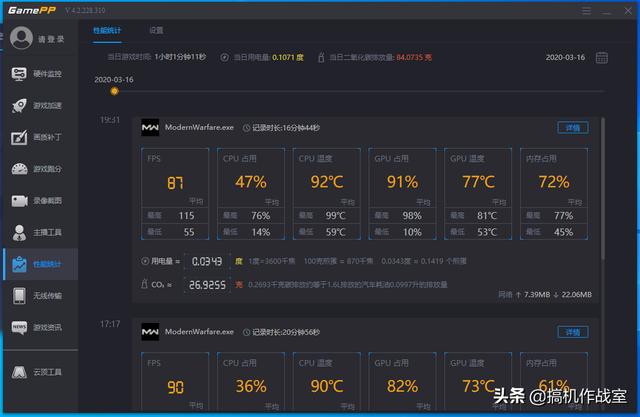
Task: Click the 84.0735 克 CO2 emission text
Action: pyautogui.click(x=414, y=58)
